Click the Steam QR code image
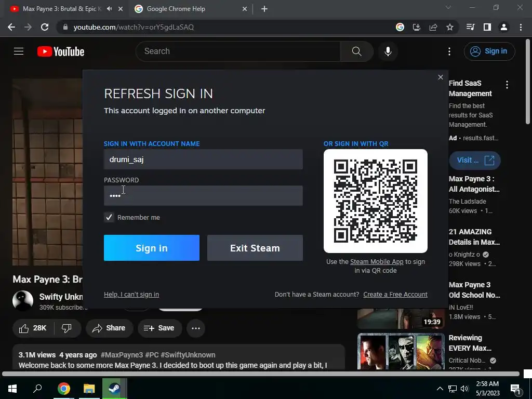The width and height of the screenshot is (532, 399). pos(375,201)
